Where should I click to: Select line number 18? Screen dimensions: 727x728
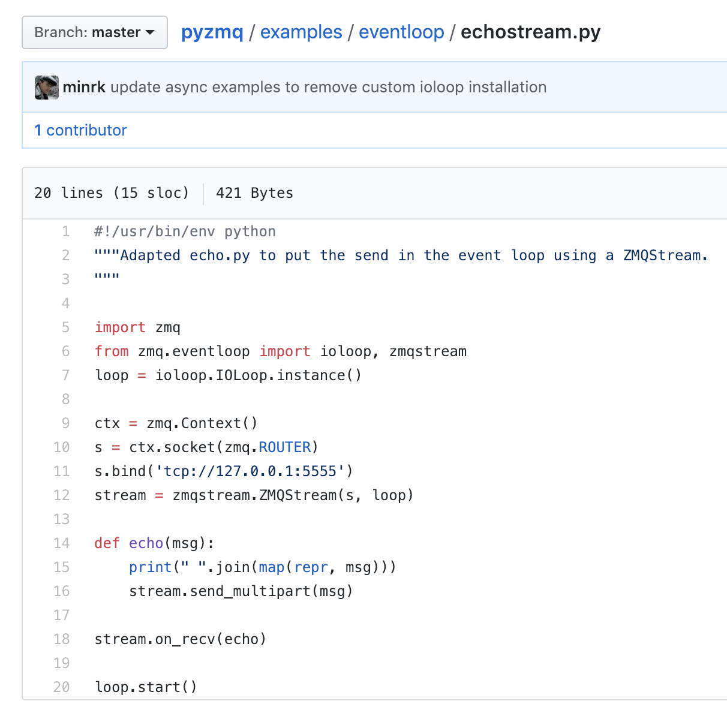click(61, 639)
